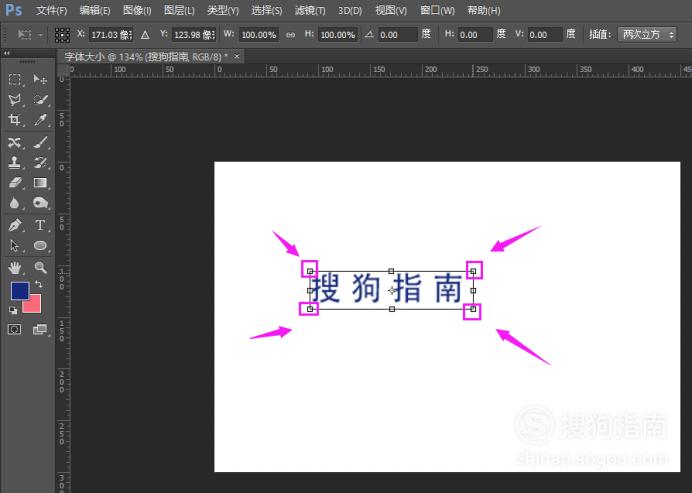
Task: Select the Clone Stamp tool
Action: point(15,162)
